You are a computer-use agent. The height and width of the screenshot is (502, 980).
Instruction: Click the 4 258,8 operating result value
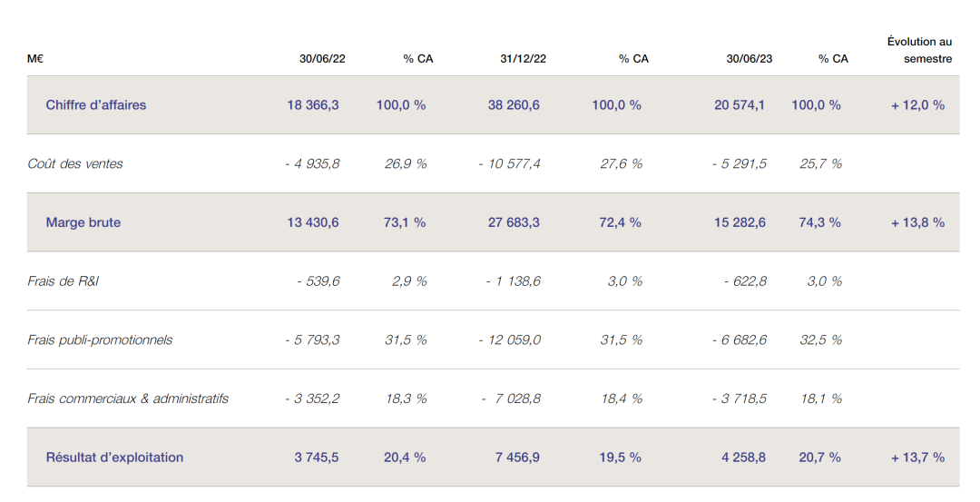click(744, 458)
